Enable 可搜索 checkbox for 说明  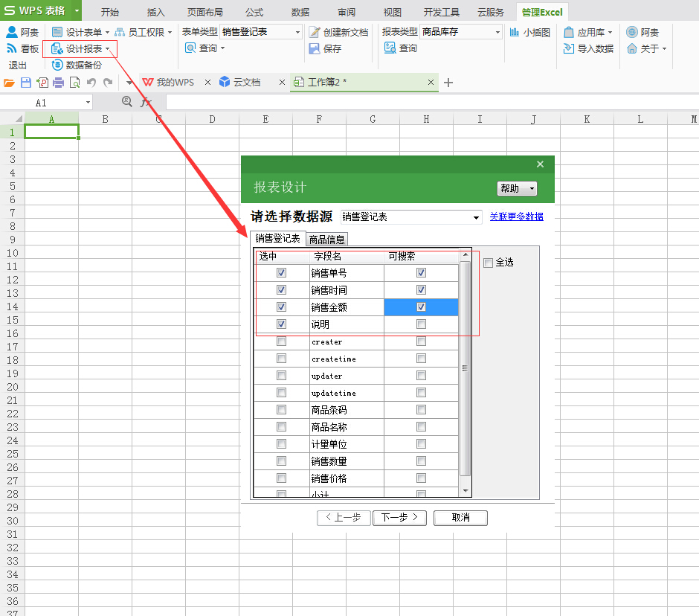[422, 324]
